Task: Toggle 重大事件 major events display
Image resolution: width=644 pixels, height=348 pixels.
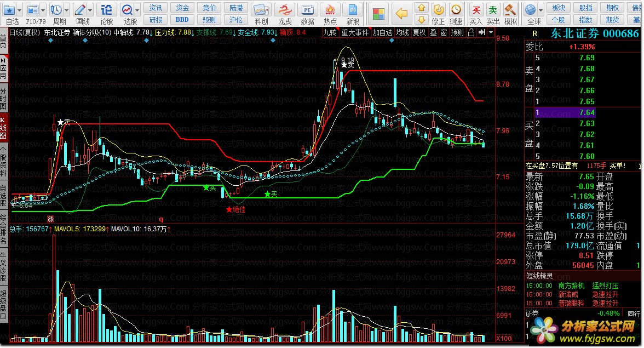Action: pyautogui.click(x=355, y=32)
